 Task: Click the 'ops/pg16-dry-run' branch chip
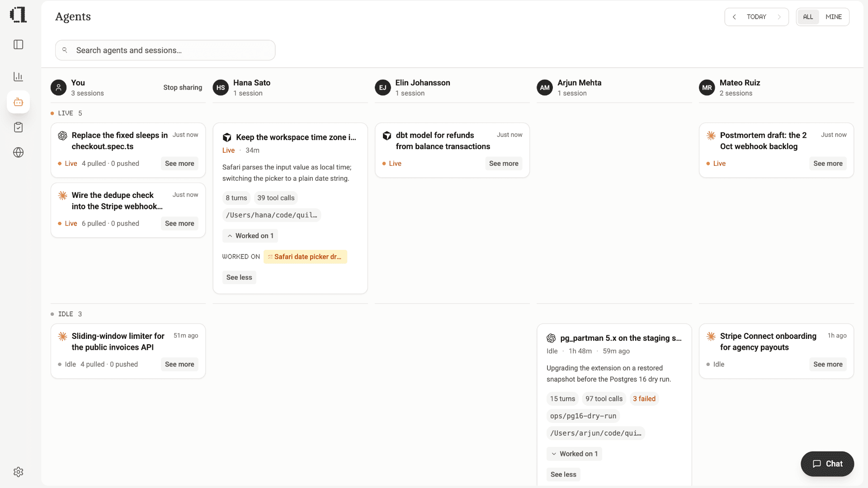583,416
